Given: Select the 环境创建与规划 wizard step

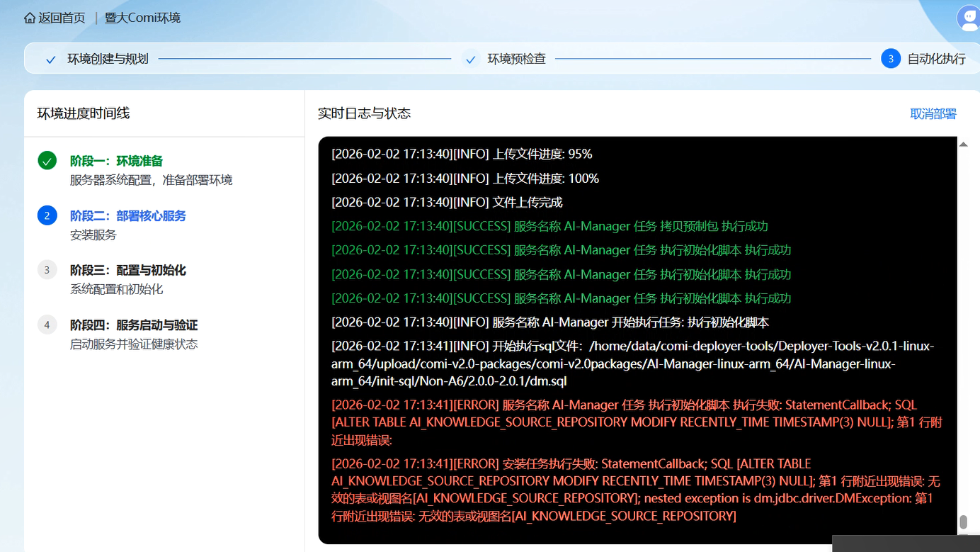Looking at the screenshot, I should tap(108, 59).
